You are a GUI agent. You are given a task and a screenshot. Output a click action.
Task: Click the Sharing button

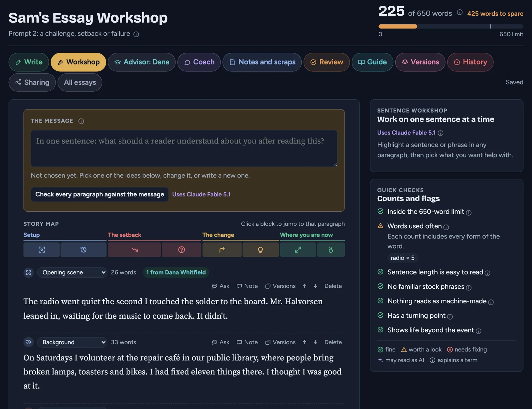click(32, 82)
